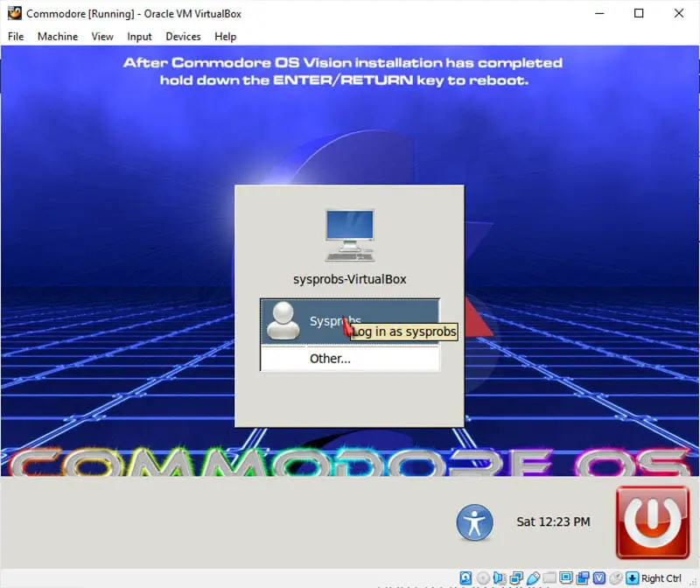Click the Sysprobs user avatar icon

283,320
